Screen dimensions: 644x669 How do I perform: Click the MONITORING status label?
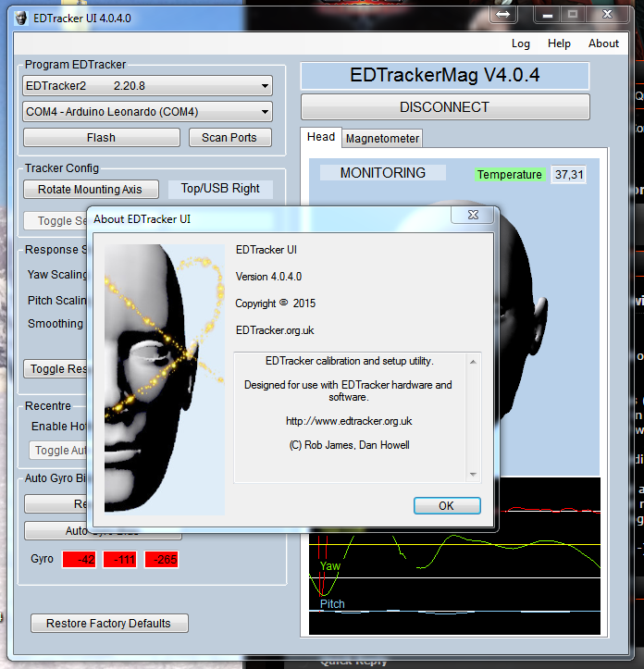coord(383,173)
